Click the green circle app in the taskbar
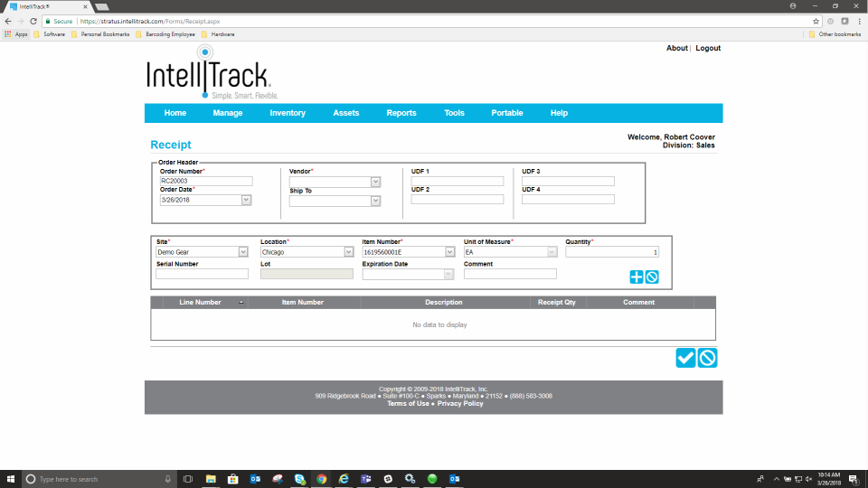868x488 pixels. [x=432, y=479]
